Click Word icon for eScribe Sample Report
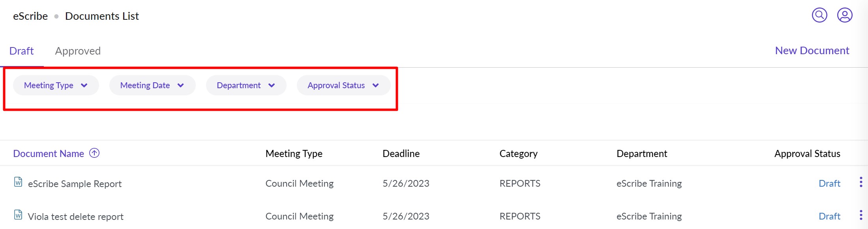The image size is (868, 229). pos(18,182)
